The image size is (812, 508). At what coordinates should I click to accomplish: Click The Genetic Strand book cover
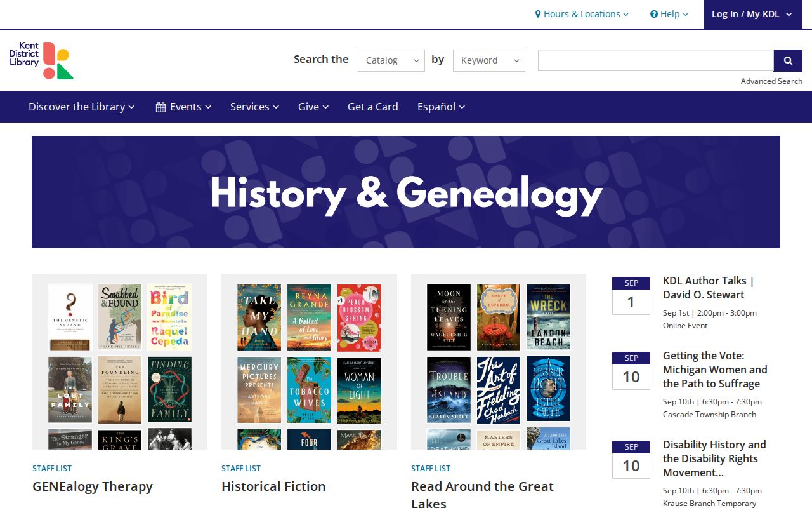tap(70, 317)
